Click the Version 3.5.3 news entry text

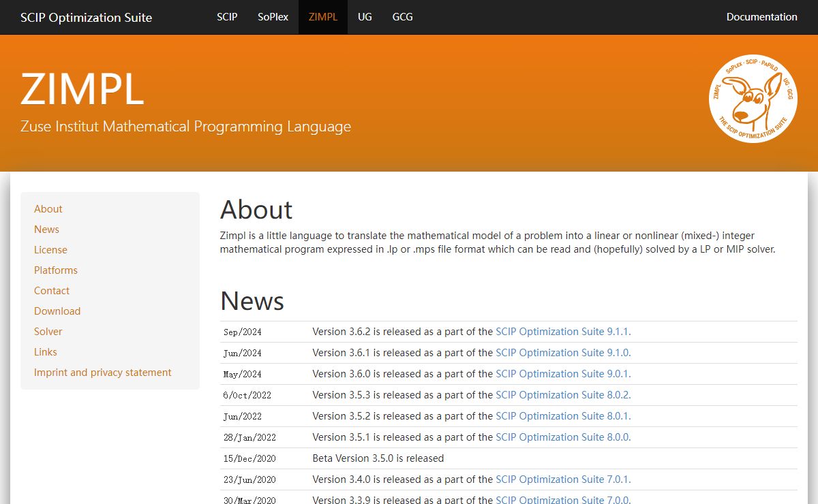click(472, 395)
